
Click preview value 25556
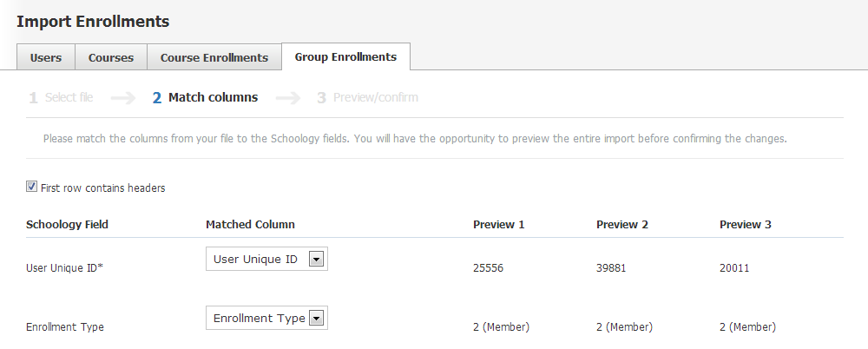click(x=488, y=268)
